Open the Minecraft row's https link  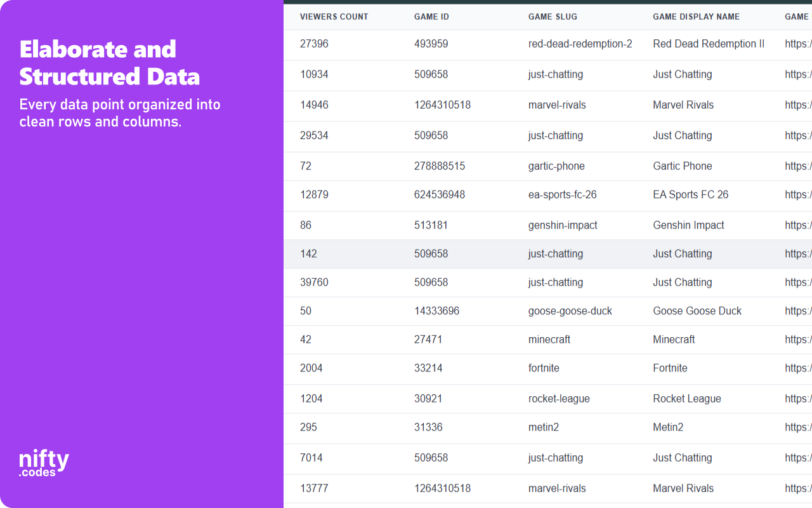coord(798,339)
